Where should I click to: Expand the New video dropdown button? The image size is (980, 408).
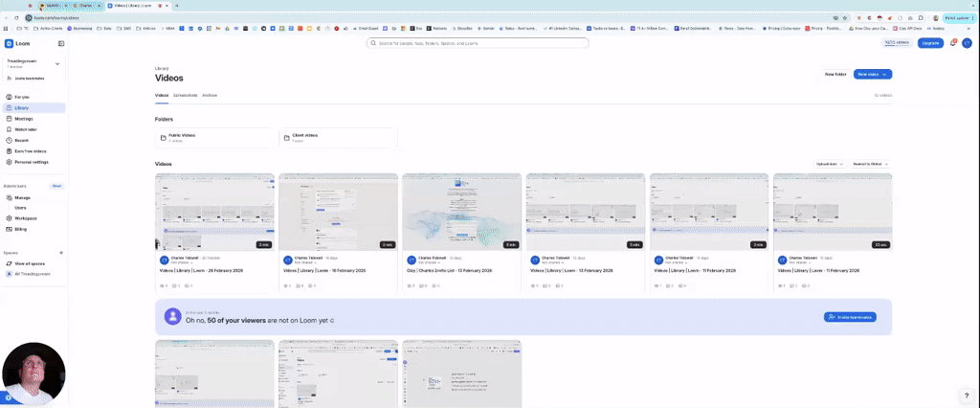pos(886,74)
